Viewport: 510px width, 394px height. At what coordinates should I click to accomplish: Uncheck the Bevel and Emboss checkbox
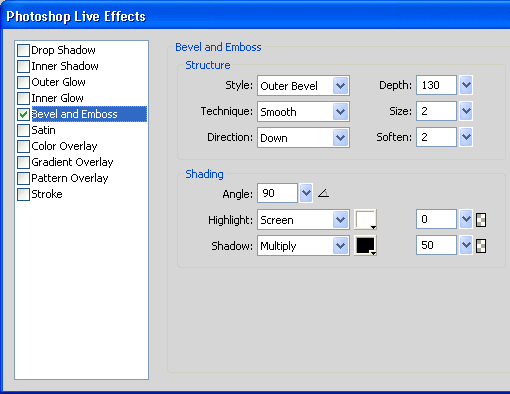click(23, 114)
